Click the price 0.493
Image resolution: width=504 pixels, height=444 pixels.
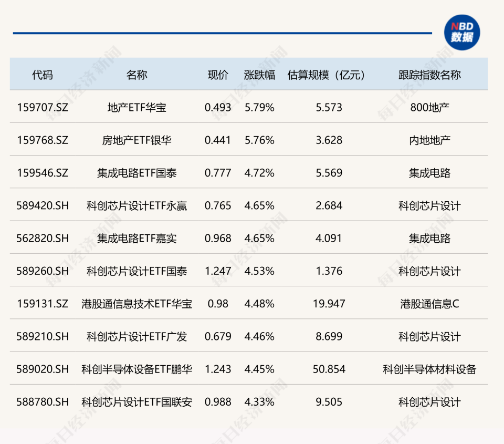218,108
